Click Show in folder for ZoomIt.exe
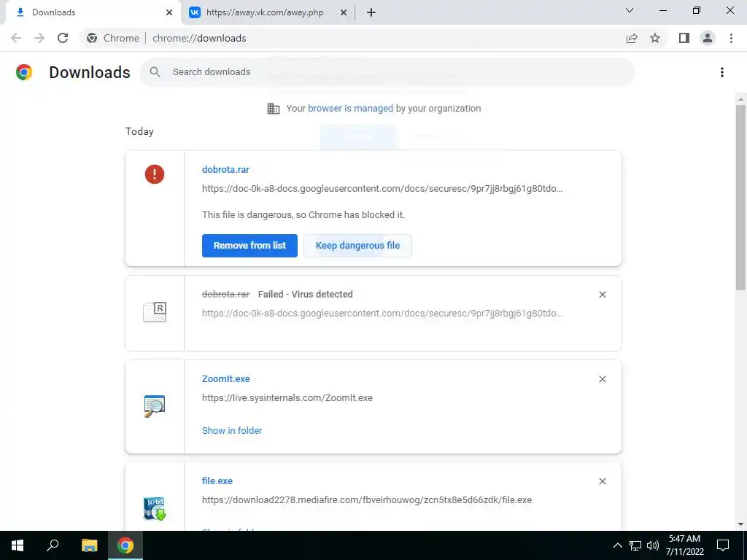The height and width of the screenshot is (560, 747). click(x=232, y=430)
